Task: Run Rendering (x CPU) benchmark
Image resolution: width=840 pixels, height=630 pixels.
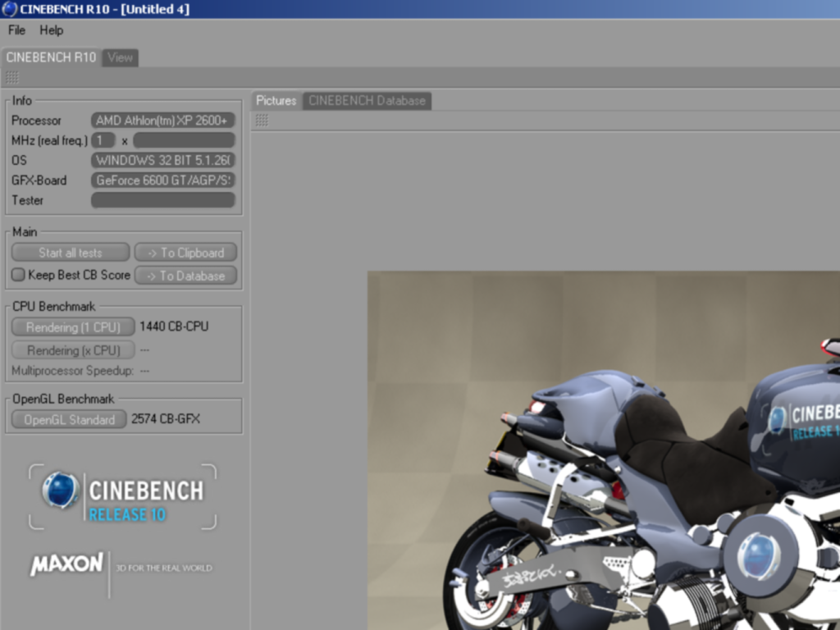Action: [x=73, y=350]
